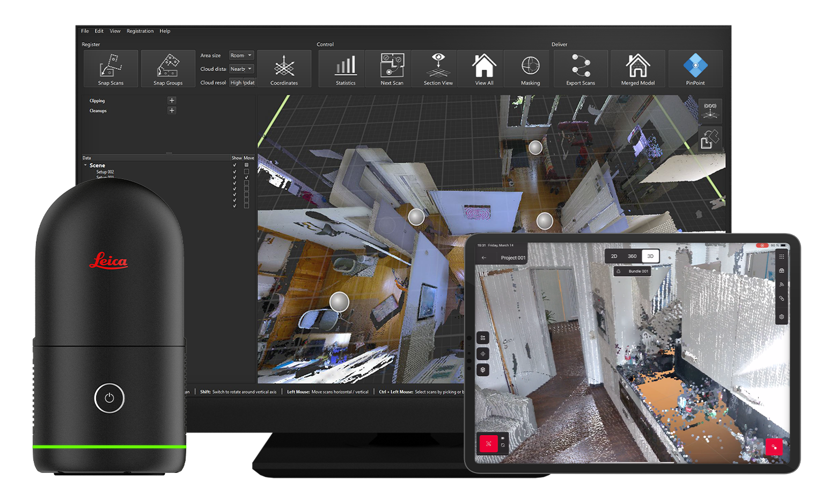Select the Masking tool
Viewport: 822px width, 504px height.
point(530,69)
